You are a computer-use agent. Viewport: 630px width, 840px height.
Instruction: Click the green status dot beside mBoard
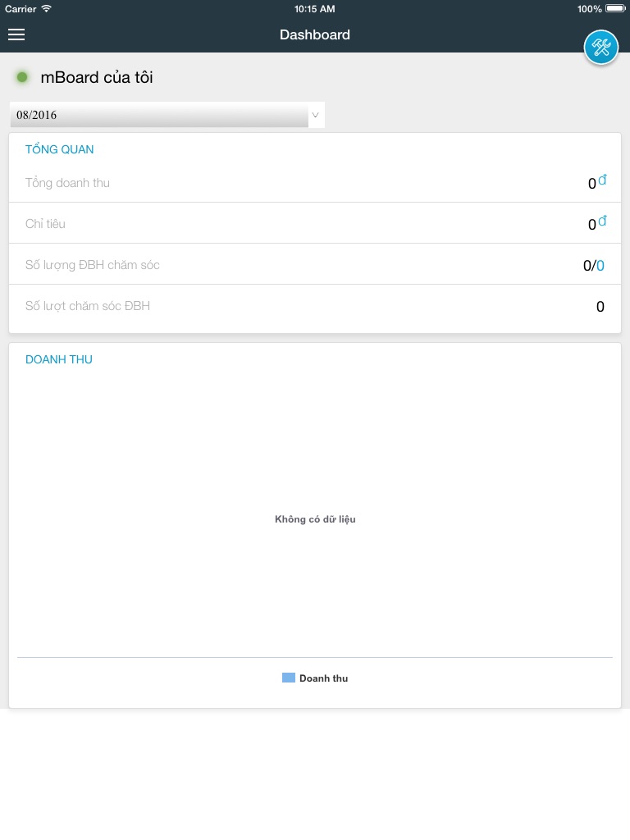click(x=22, y=77)
